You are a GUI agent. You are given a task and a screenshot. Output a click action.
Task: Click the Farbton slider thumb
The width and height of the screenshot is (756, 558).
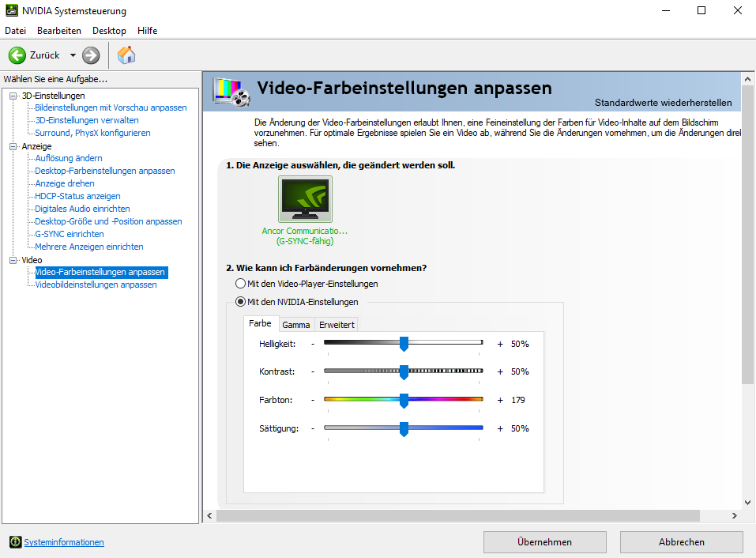click(x=404, y=400)
